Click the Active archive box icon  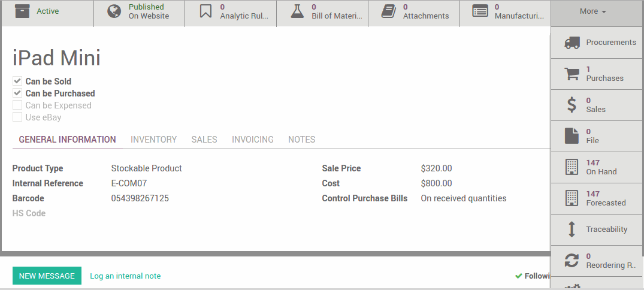point(22,11)
